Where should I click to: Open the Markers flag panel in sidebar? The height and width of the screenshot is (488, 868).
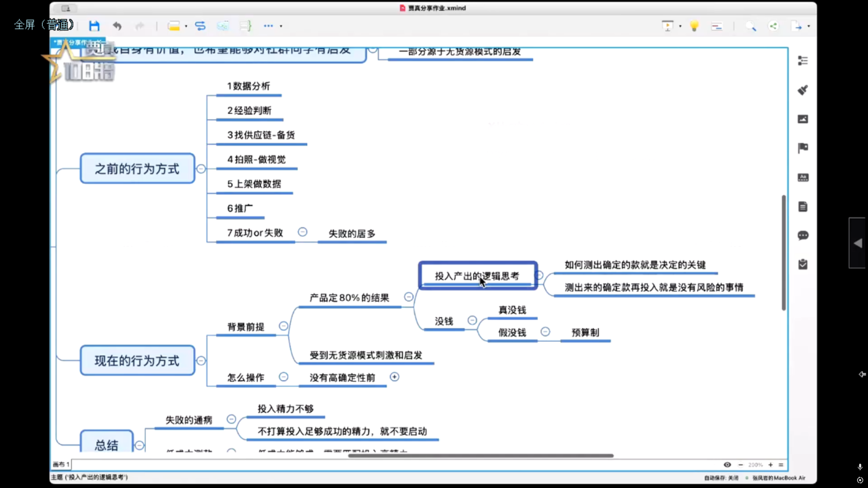[803, 148]
